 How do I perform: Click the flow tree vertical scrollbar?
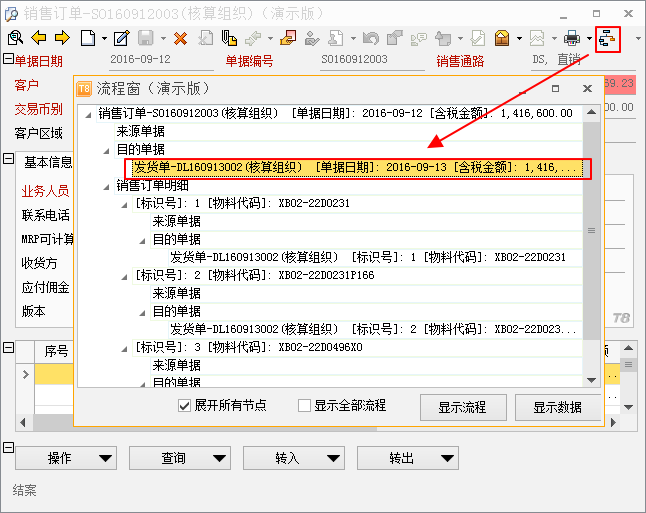pyautogui.click(x=592, y=250)
